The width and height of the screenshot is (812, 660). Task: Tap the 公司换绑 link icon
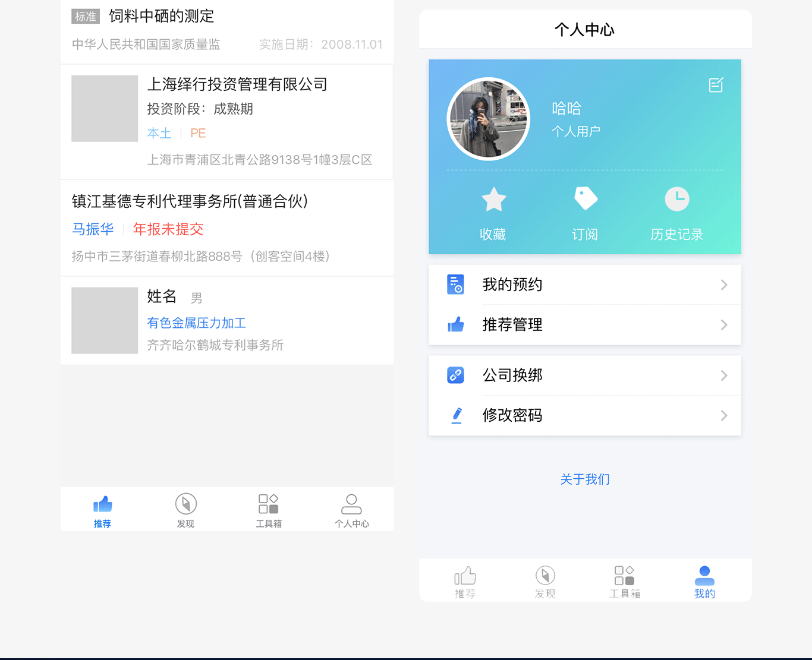point(455,375)
